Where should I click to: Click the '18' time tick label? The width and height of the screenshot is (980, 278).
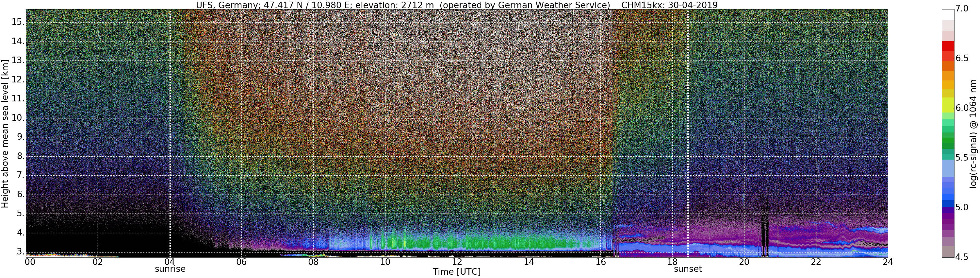point(672,262)
